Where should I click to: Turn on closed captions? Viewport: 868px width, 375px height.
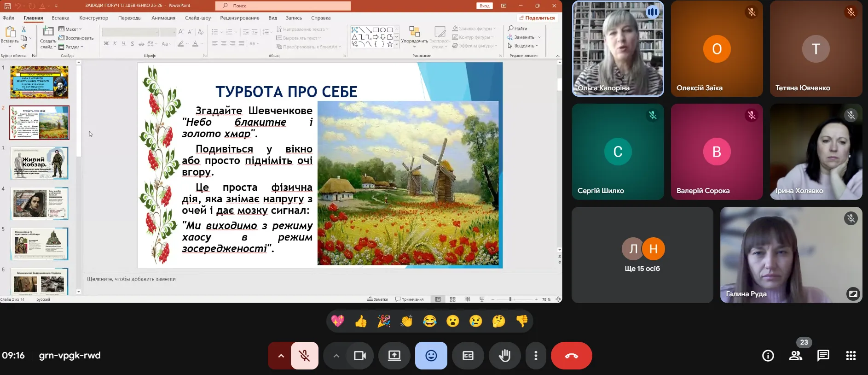click(468, 356)
